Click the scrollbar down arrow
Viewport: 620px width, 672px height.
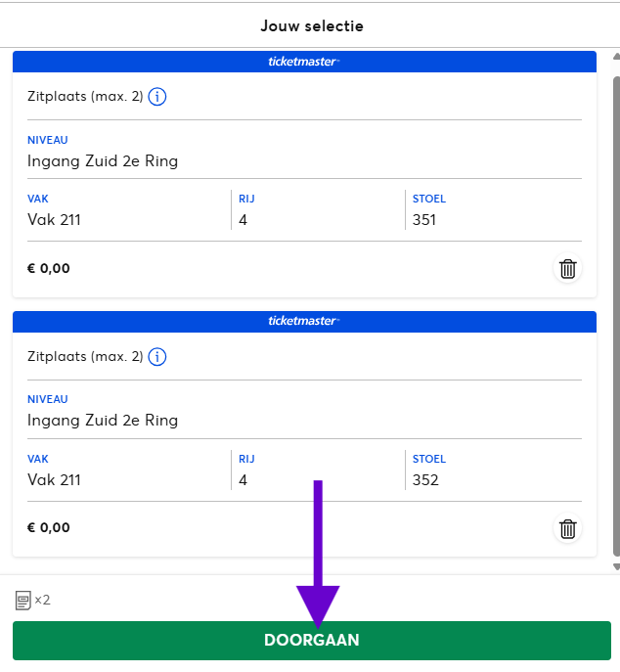coord(615,566)
